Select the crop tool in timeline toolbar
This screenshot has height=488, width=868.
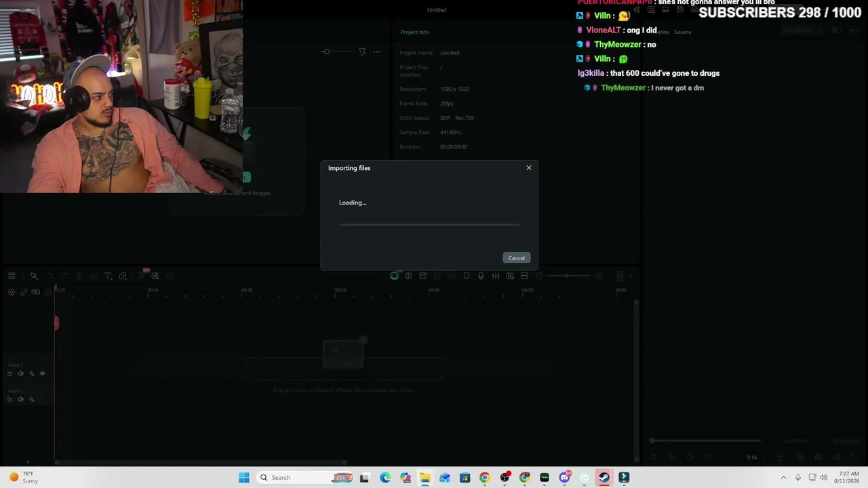coord(123,276)
